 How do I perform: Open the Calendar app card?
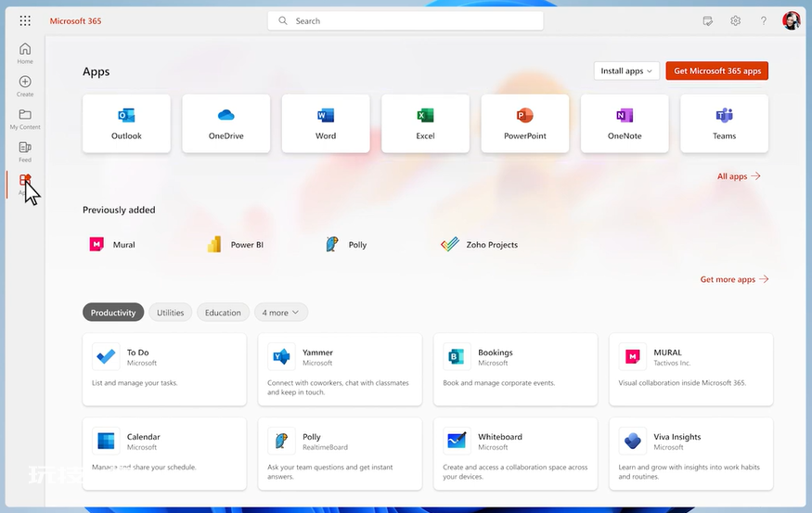point(164,454)
